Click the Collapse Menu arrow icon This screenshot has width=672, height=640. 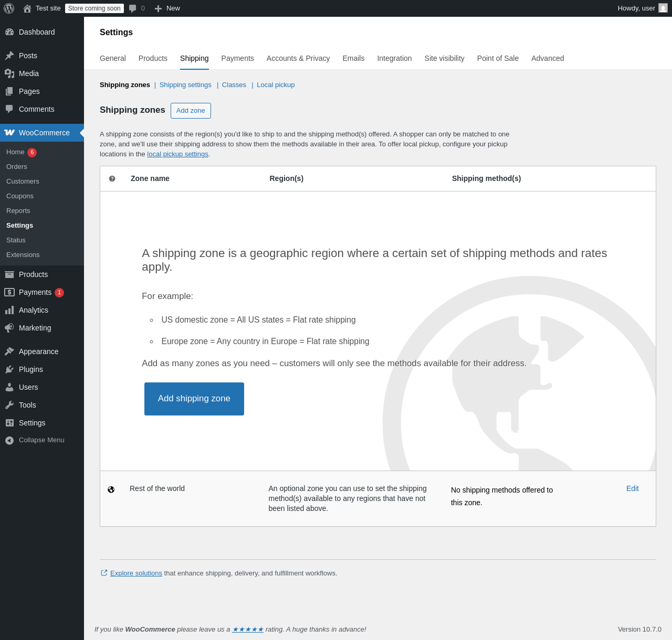point(9,440)
